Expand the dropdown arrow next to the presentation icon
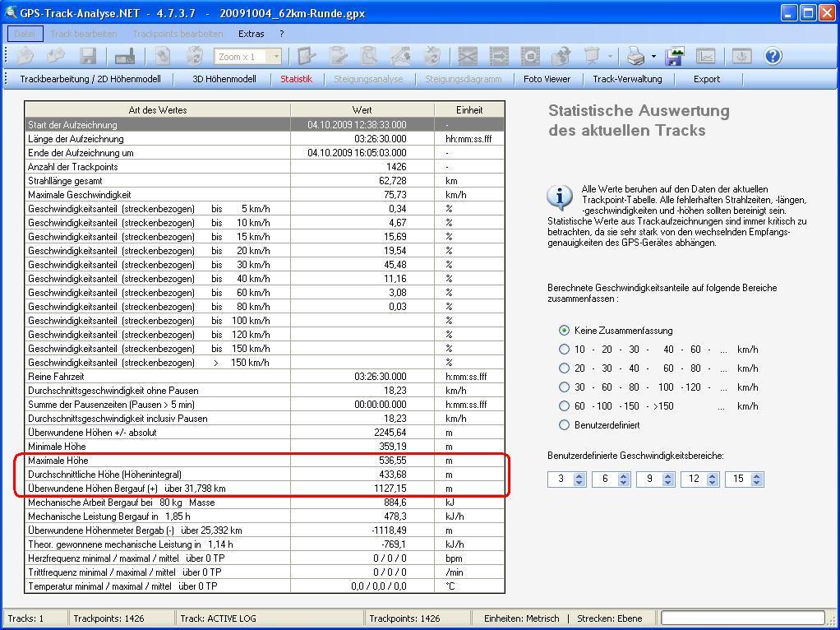The width and height of the screenshot is (840, 630). pos(610,57)
